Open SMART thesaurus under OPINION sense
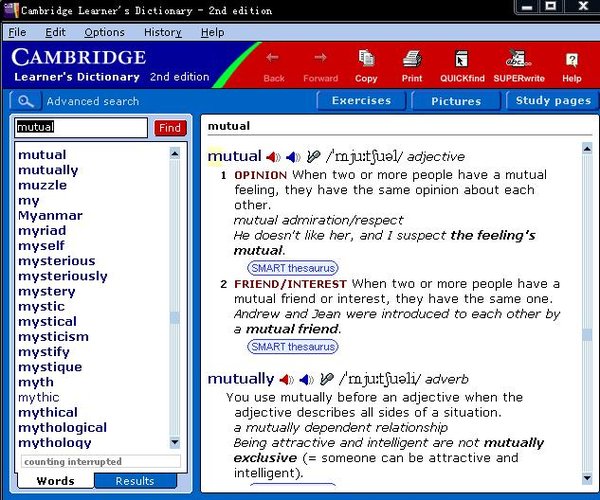Viewport: 600px width, 500px height. pyautogui.click(x=293, y=268)
